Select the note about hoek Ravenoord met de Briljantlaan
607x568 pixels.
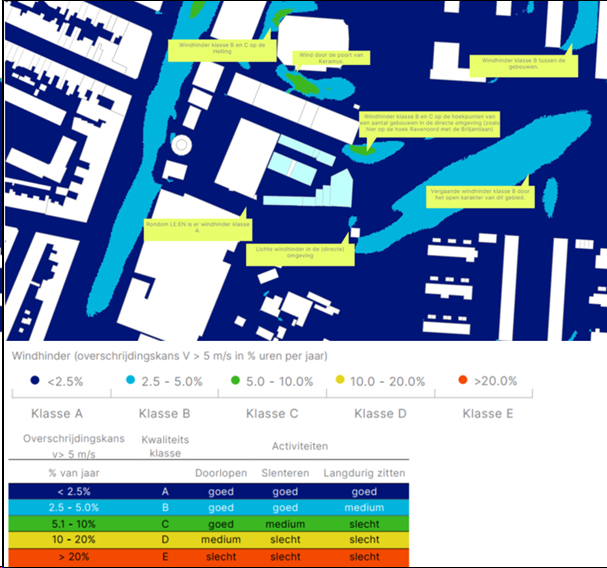tap(429, 124)
